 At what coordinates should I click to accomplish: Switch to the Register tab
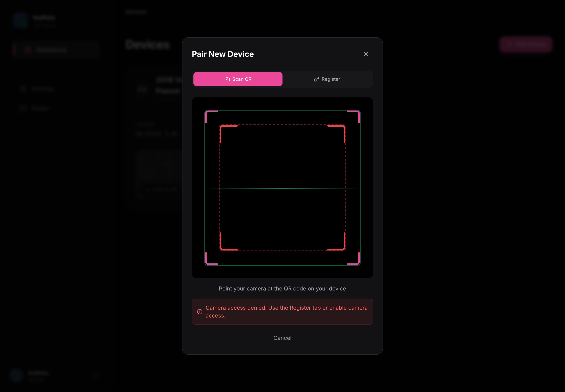click(x=327, y=79)
